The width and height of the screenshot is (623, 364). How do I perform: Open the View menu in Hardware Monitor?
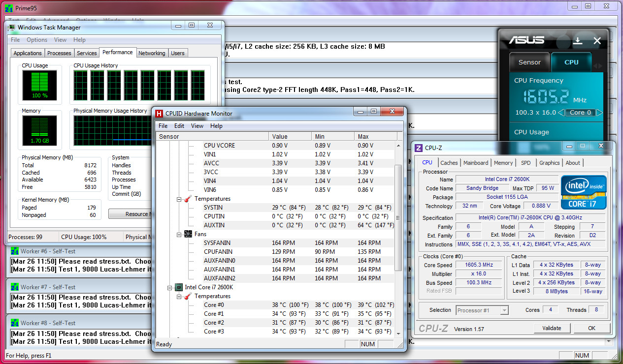(197, 126)
